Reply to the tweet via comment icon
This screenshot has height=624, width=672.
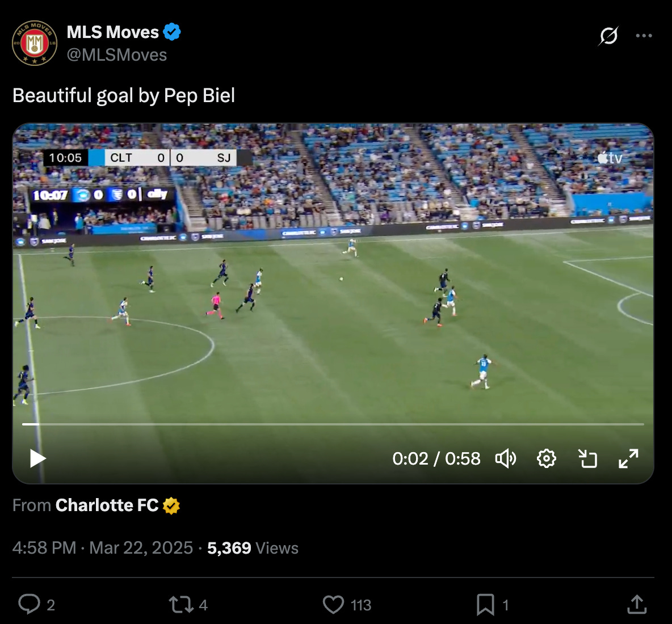pyautogui.click(x=29, y=604)
